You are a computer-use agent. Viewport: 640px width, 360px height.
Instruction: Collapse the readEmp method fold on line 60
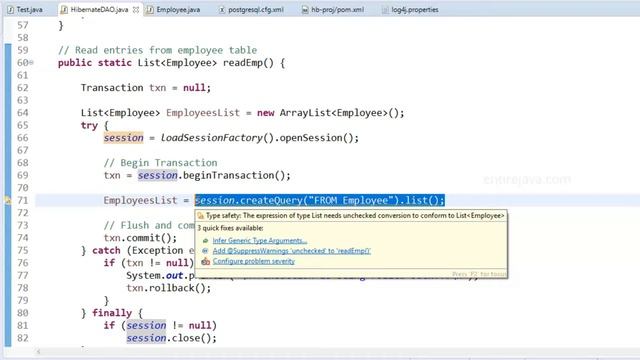[31, 62]
